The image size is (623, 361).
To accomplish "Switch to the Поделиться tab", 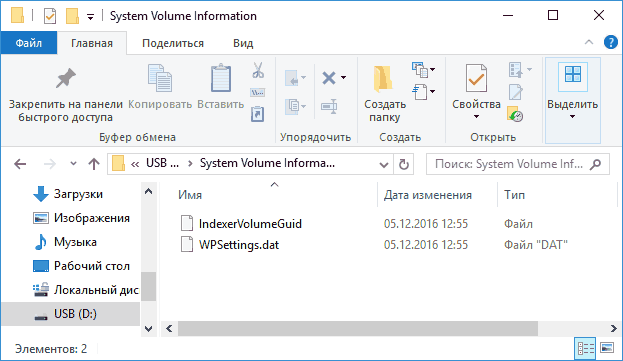I will coord(173,43).
